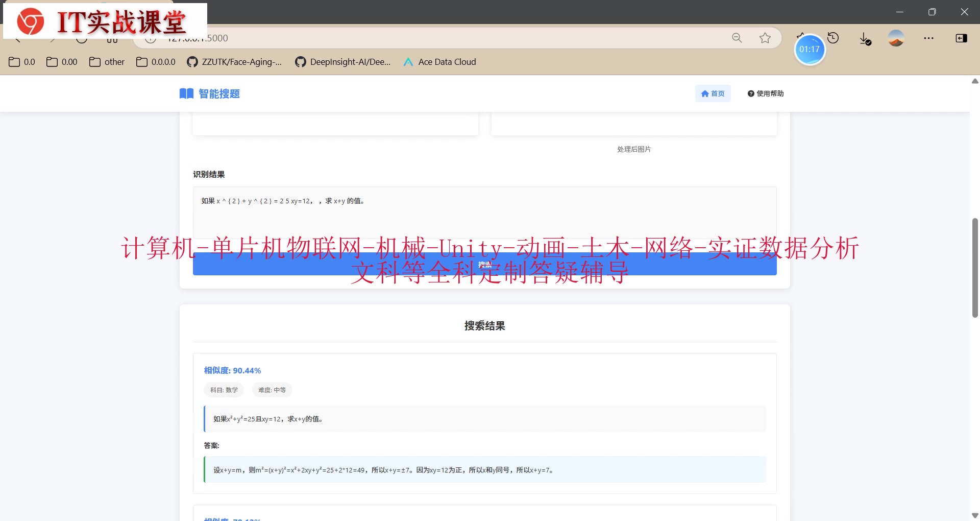Open ZZUTK/Face-Aging GitHub bookmark
980x521 pixels.
(x=234, y=62)
